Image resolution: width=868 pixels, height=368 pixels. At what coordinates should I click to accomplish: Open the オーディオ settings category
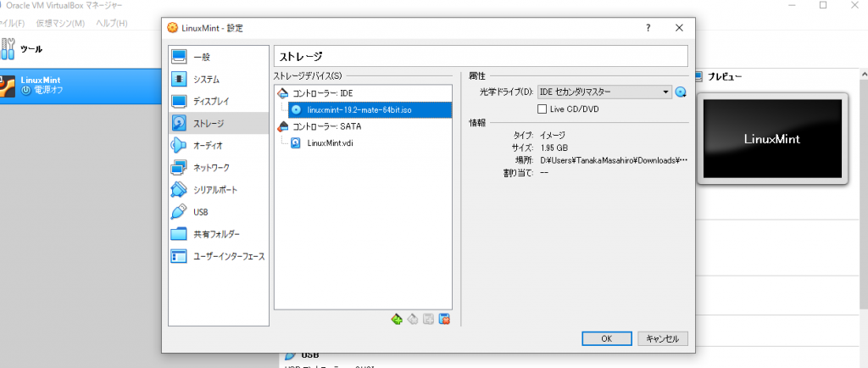click(218, 146)
